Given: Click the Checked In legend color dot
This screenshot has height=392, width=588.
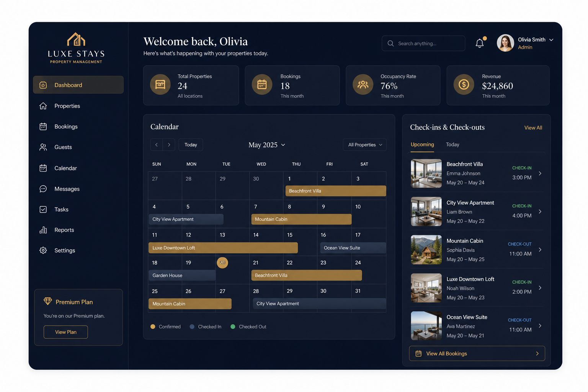Looking at the screenshot, I should click(192, 327).
